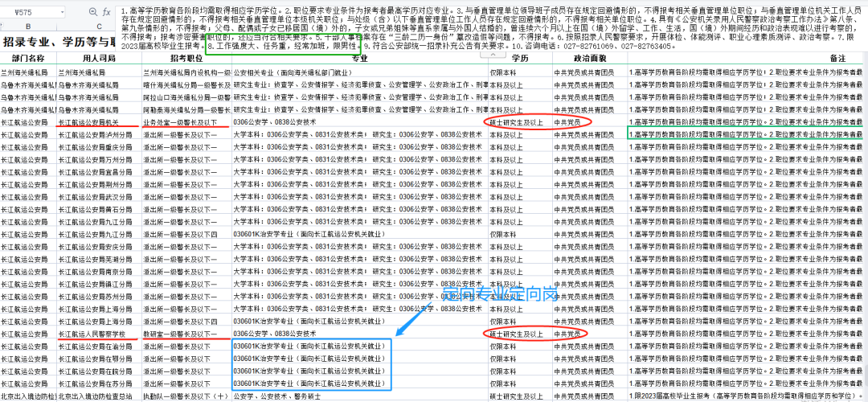This screenshot has height=402, width=868.
Task: Select cell 长江航运公安局重庆分局
Action: click(99, 146)
